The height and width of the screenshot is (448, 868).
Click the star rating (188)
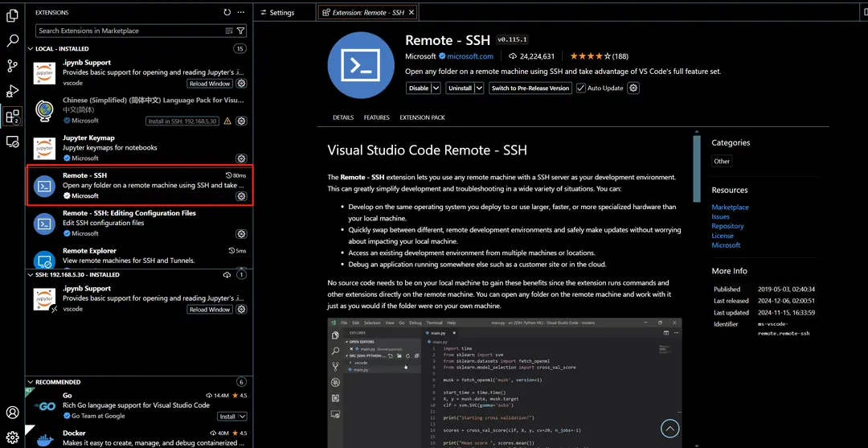coord(599,56)
